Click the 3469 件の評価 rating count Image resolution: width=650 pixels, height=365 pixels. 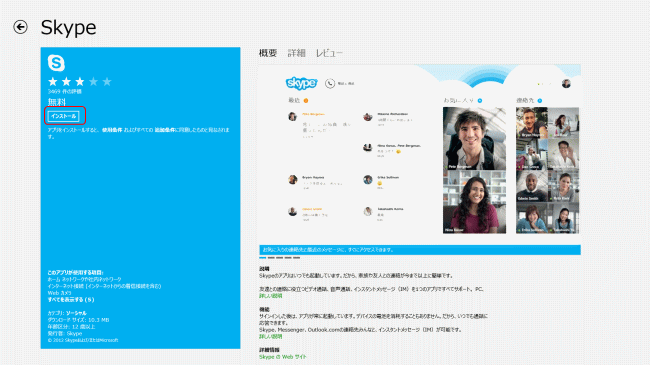pos(64,91)
